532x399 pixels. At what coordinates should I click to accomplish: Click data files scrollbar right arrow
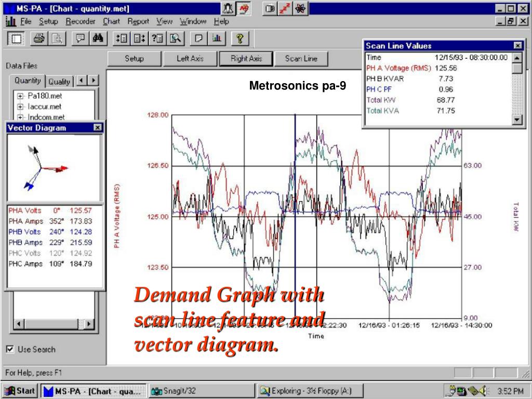[x=89, y=324]
